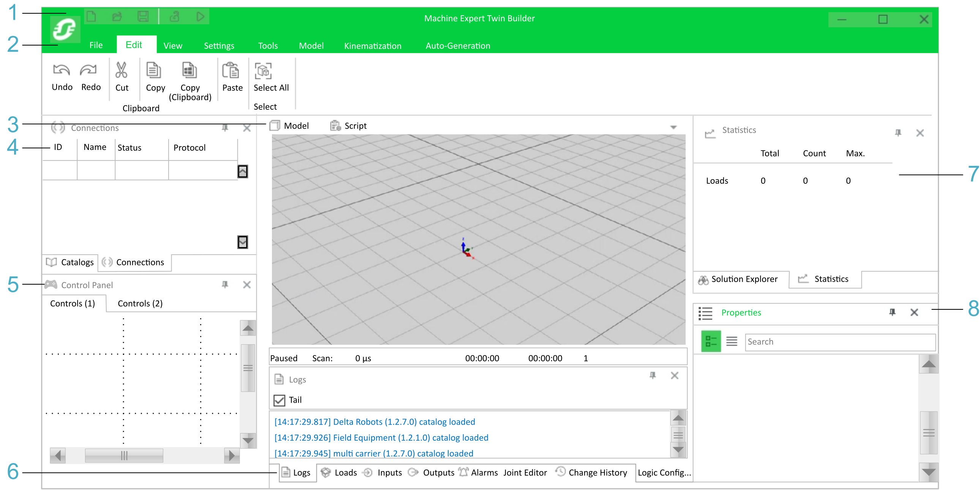980x490 pixels.
Task: Click the Properties Search field
Action: [x=840, y=342]
